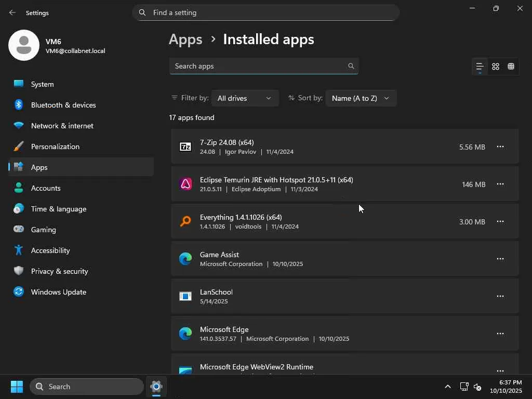Open more options for LanSchool

click(500, 296)
